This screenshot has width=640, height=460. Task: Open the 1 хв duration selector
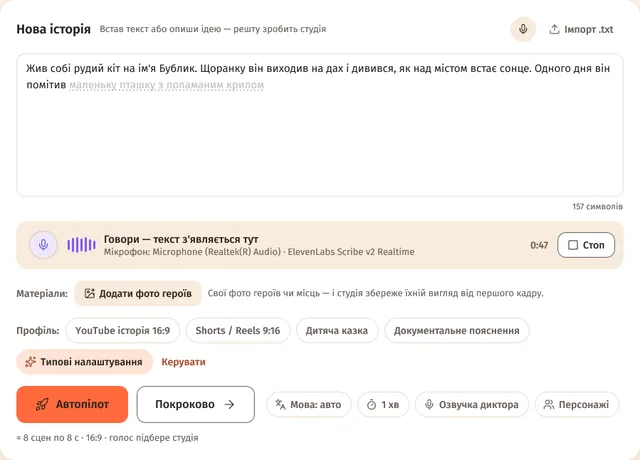[383, 404]
